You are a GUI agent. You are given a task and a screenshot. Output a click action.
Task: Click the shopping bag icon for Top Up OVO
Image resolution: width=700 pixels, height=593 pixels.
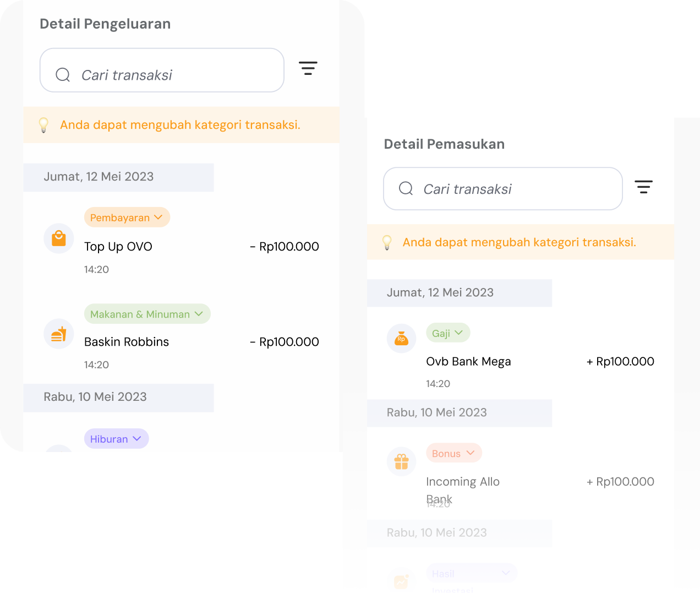click(x=59, y=238)
